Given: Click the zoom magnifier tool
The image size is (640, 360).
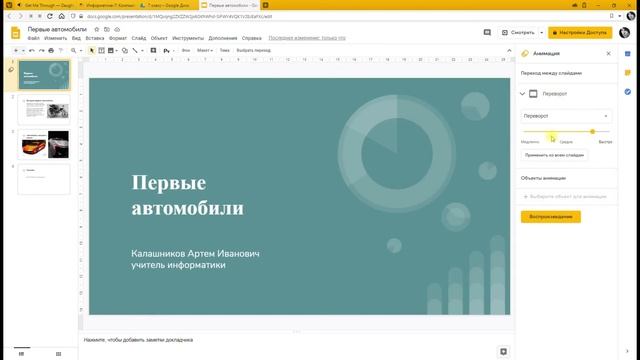Looking at the screenshot, I should [73, 50].
